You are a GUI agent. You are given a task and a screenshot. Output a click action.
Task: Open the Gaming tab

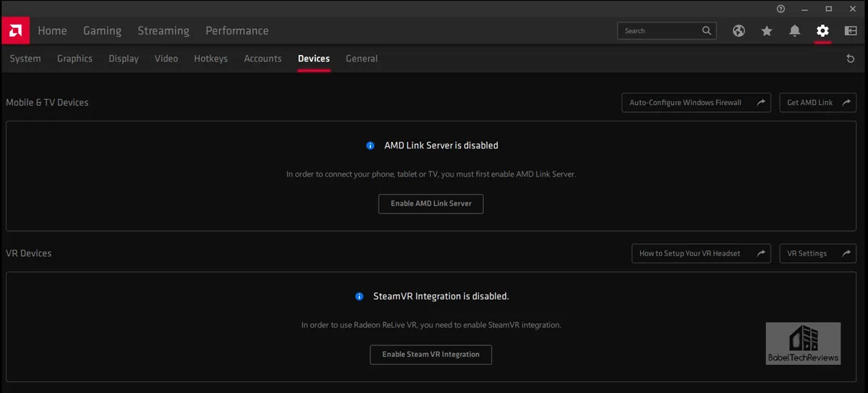102,30
